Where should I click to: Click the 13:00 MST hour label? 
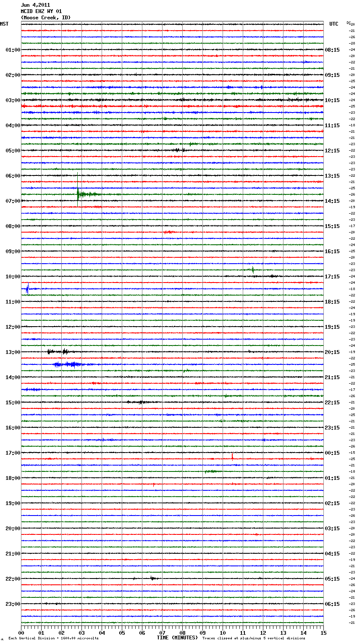click(x=13, y=352)
